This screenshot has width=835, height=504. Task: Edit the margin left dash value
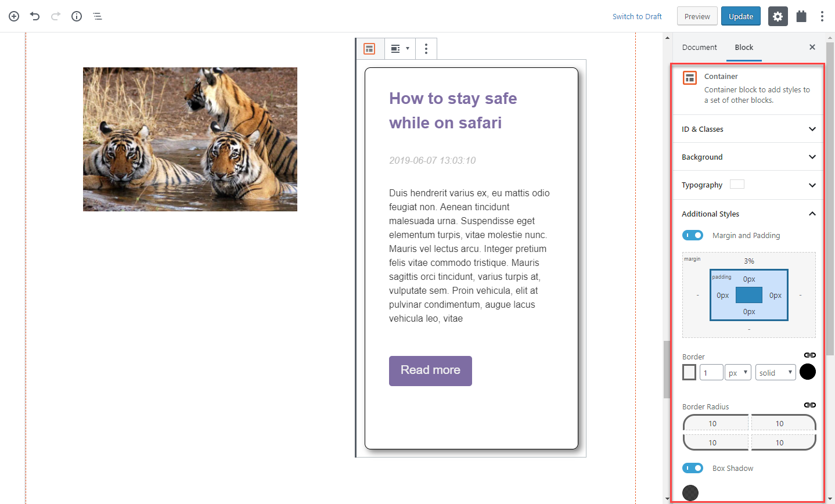click(x=698, y=295)
